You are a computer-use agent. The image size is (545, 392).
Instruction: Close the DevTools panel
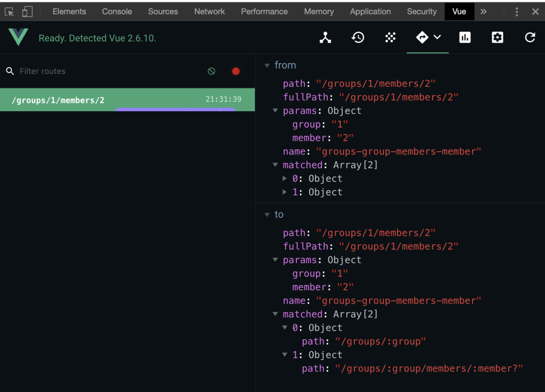click(x=535, y=12)
